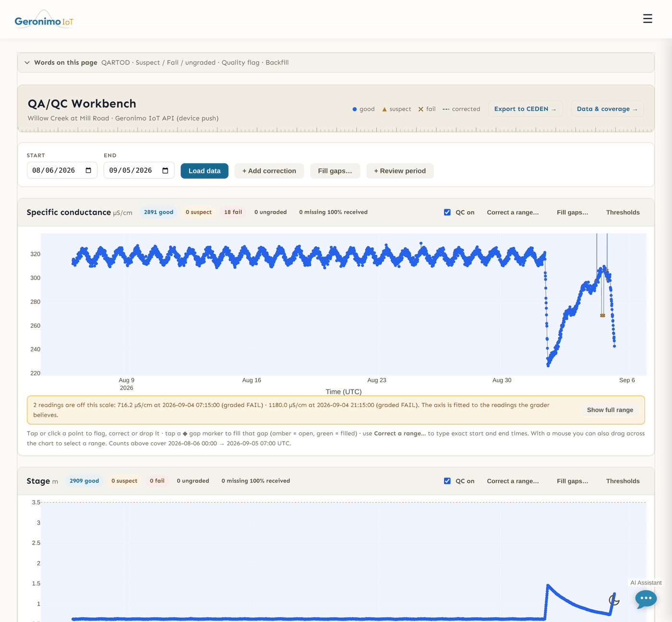Click the 2909 good badge for Stage
The width and height of the screenshot is (672, 622).
84,481
